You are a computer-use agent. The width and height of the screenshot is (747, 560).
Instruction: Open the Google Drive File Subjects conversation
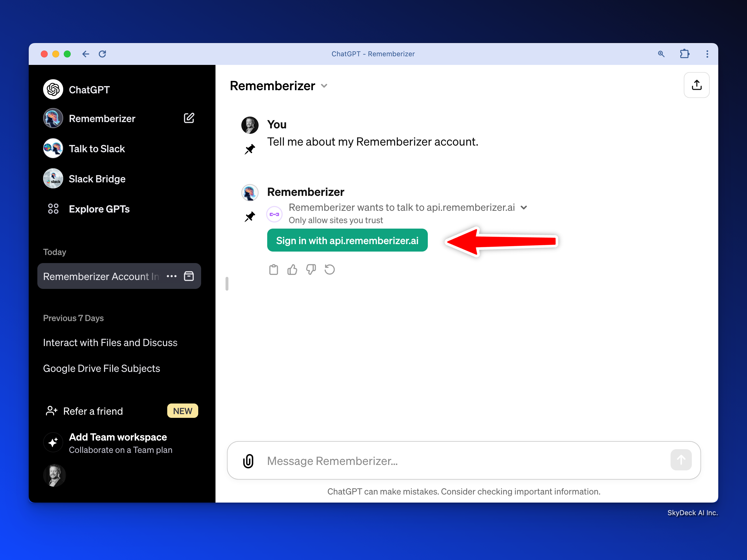[101, 368]
